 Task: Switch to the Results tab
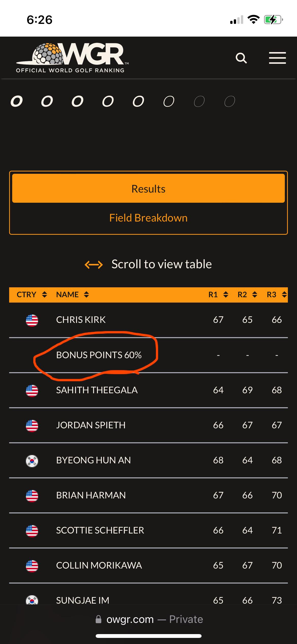click(148, 188)
